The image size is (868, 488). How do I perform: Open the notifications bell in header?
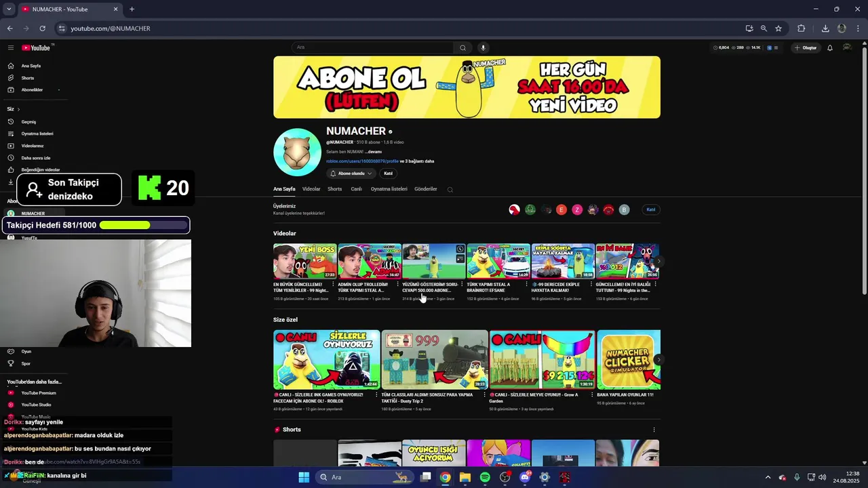point(829,47)
